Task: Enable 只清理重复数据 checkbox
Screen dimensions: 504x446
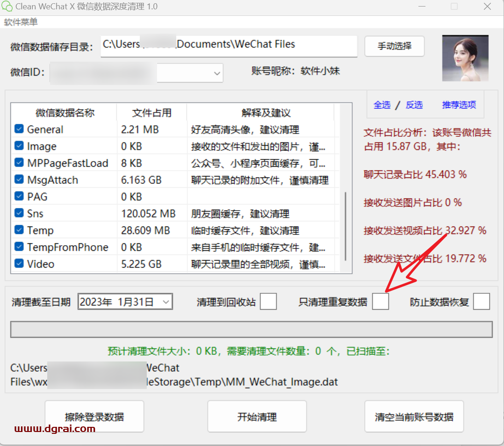Action: pos(381,302)
